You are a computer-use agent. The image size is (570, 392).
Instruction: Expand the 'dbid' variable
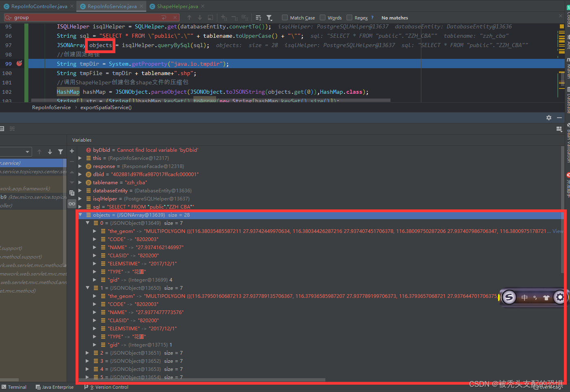tap(80, 174)
